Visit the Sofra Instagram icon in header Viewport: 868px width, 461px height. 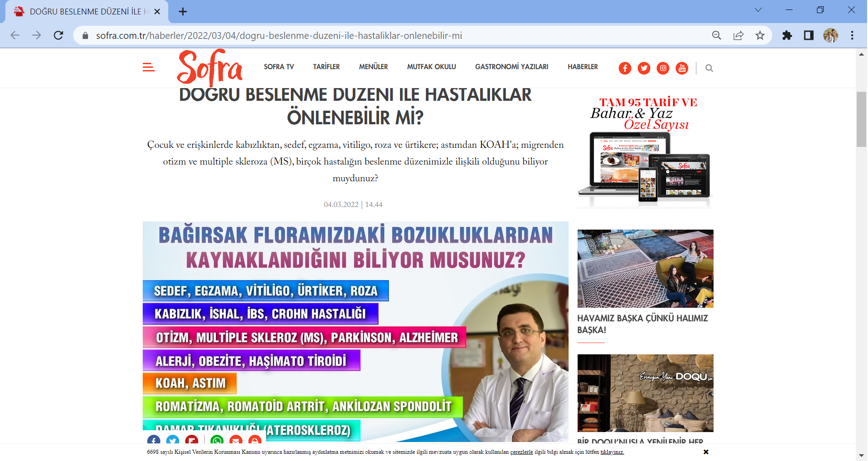tap(663, 68)
